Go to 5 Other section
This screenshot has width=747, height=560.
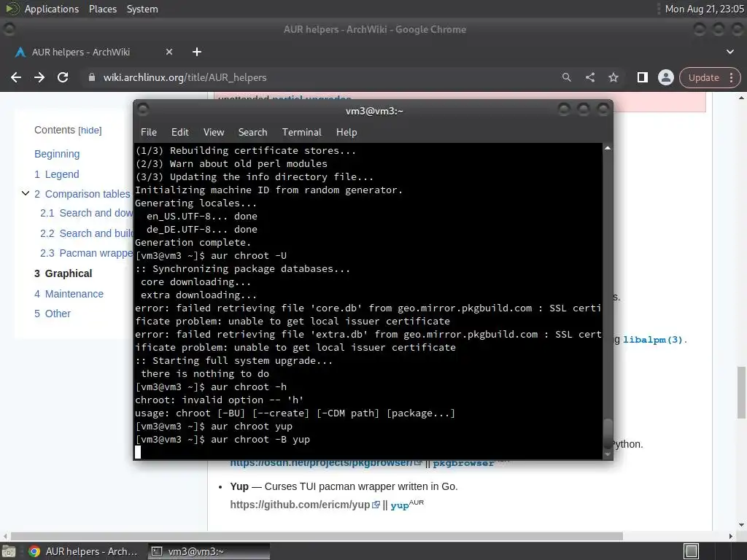pyautogui.click(x=53, y=314)
